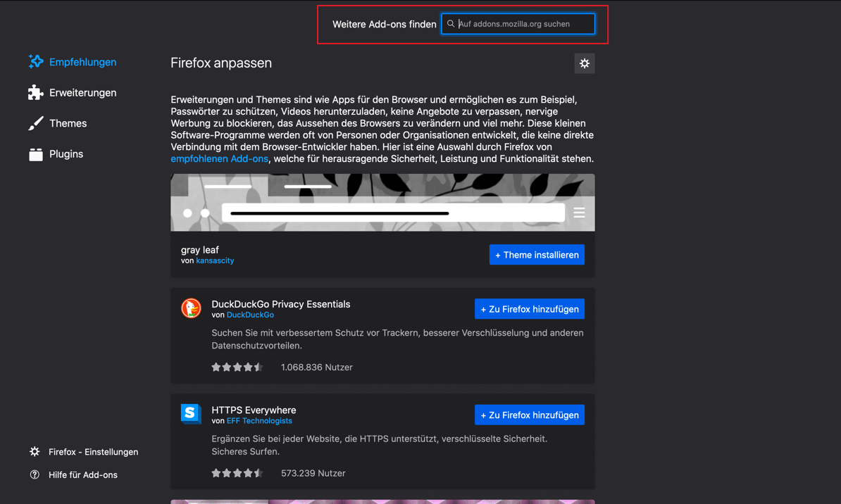Click the Firefox settings gear icon
The image size is (841, 504).
(x=35, y=451)
